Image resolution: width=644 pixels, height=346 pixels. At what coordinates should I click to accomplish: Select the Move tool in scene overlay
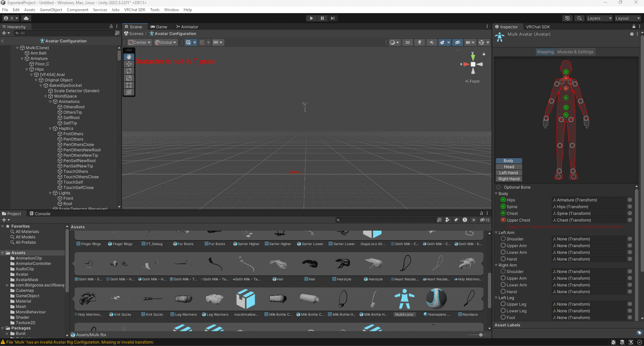(x=129, y=64)
